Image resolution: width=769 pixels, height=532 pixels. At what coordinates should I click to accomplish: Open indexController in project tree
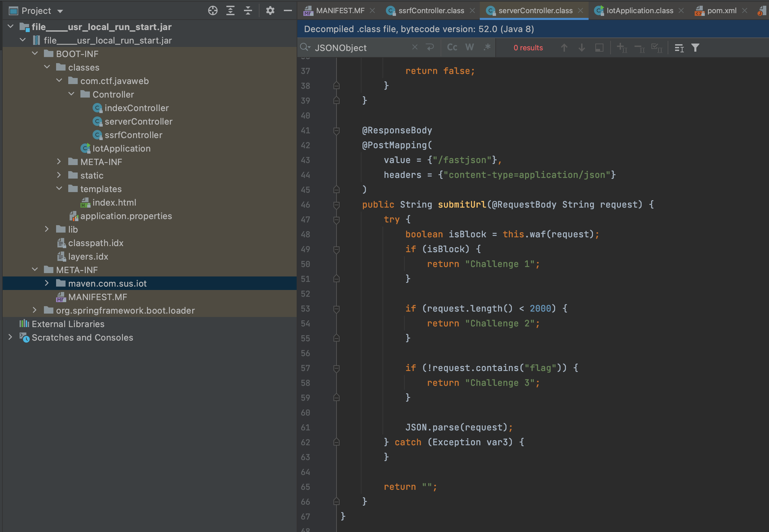(136, 108)
